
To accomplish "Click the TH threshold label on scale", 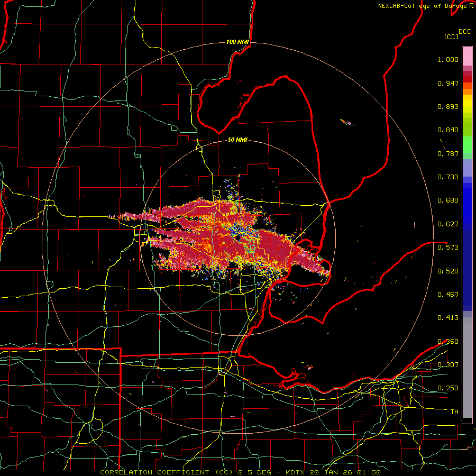I will (x=454, y=412).
